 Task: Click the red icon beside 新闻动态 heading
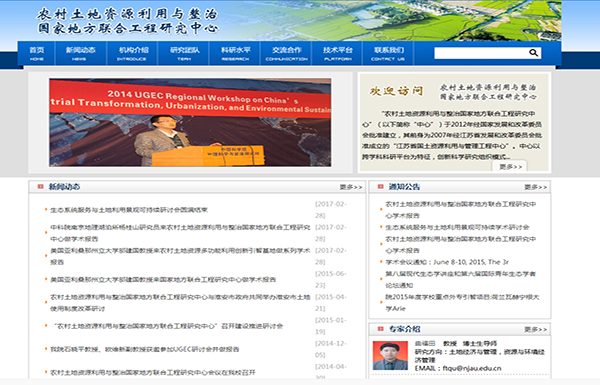40,186
